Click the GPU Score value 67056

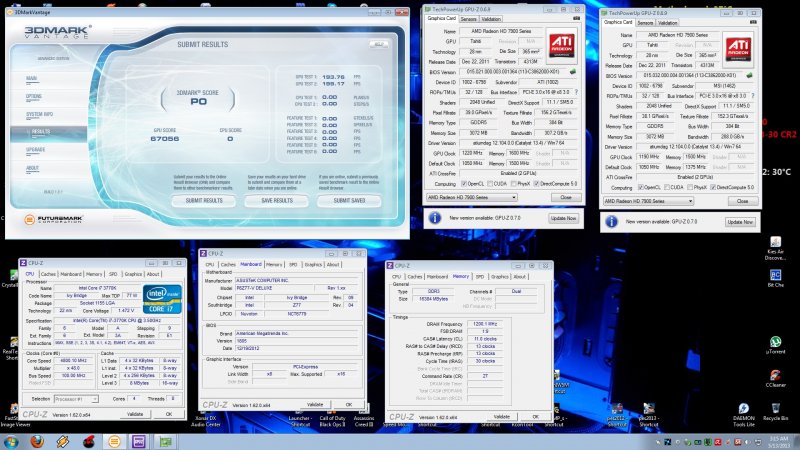coord(164,139)
